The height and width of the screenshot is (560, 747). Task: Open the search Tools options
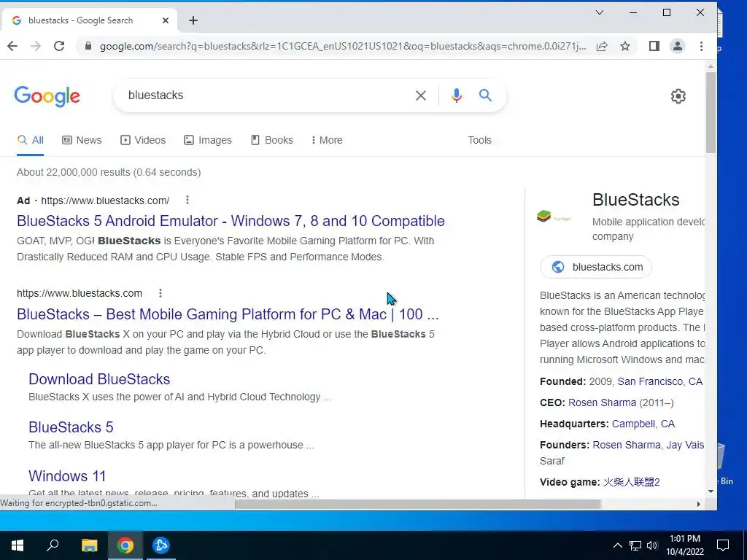(479, 140)
